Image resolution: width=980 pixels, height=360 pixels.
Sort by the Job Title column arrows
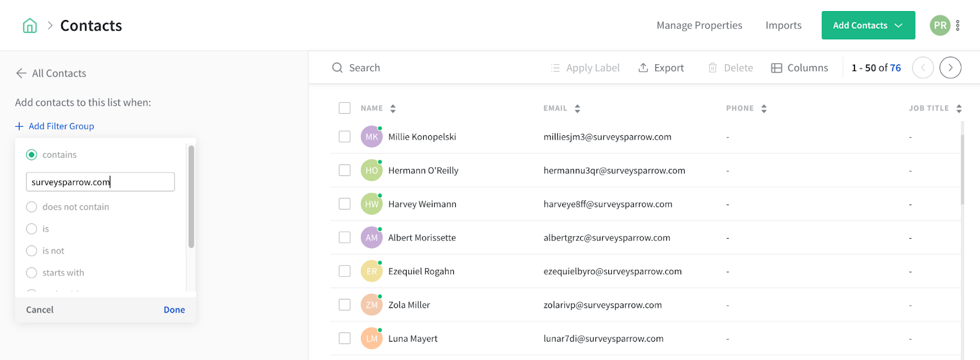[x=959, y=108]
